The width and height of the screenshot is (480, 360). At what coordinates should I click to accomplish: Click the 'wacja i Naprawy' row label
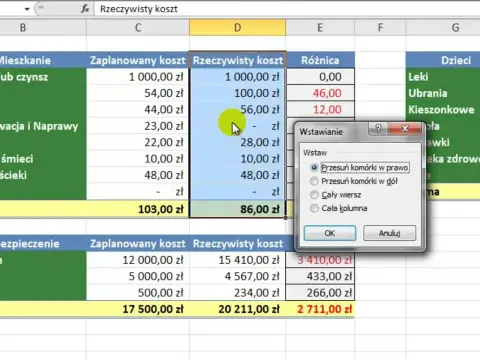(x=43, y=126)
